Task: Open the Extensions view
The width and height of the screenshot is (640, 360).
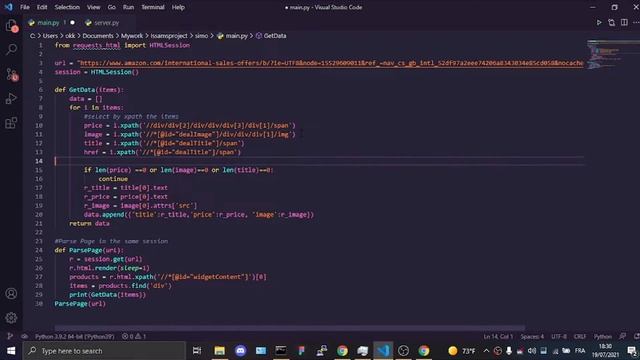Action: pos(11,122)
